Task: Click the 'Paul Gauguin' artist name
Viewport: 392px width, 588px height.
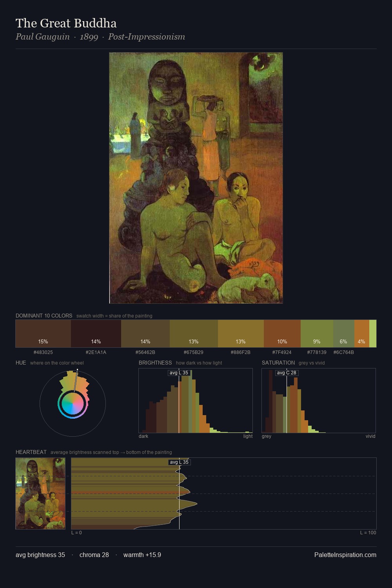Action: pos(43,37)
